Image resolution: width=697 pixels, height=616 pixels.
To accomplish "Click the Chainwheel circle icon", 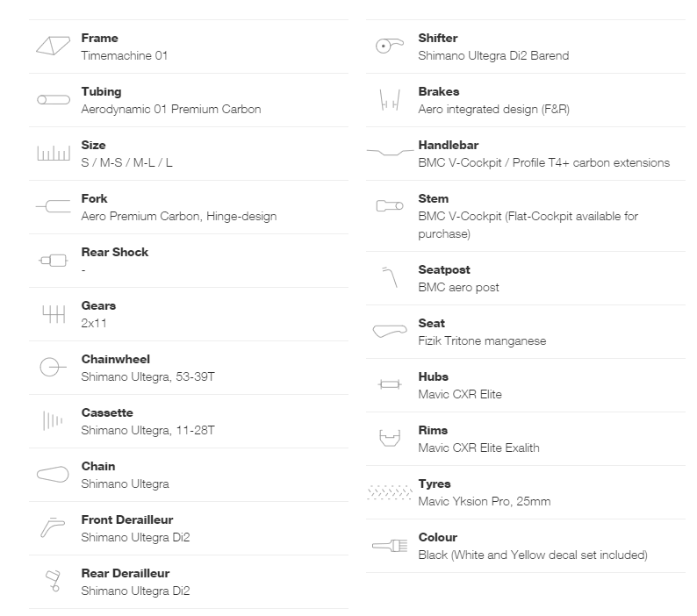I will 53,367.
